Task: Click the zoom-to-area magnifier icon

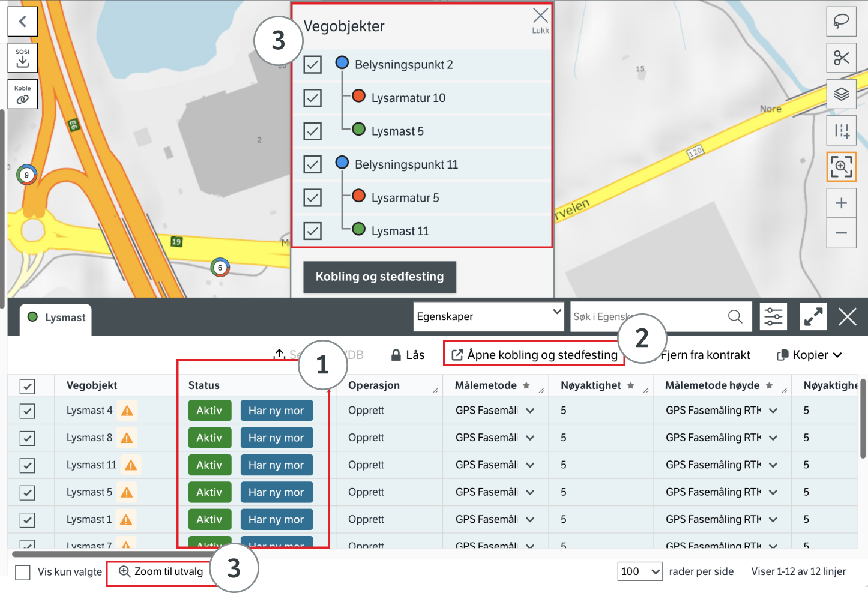Action: (841, 166)
